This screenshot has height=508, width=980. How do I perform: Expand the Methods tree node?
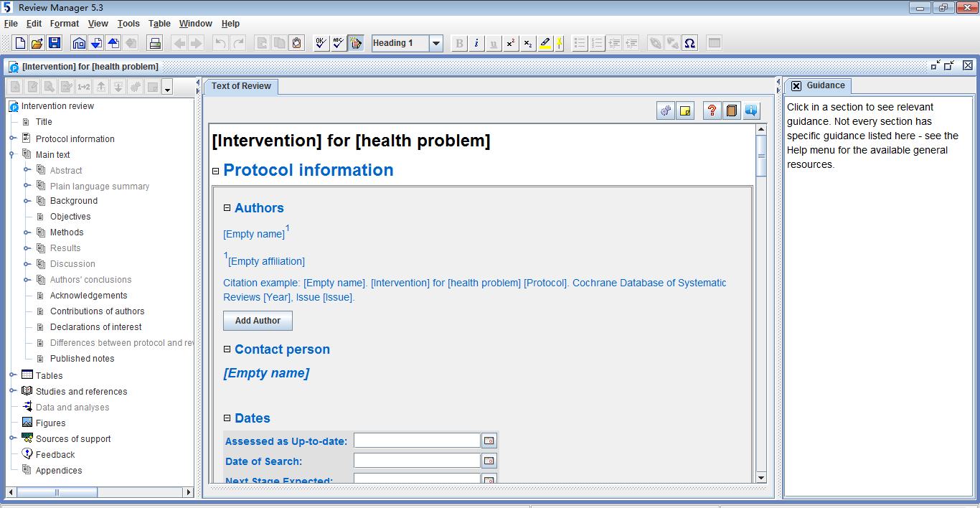(x=27, y=232)
